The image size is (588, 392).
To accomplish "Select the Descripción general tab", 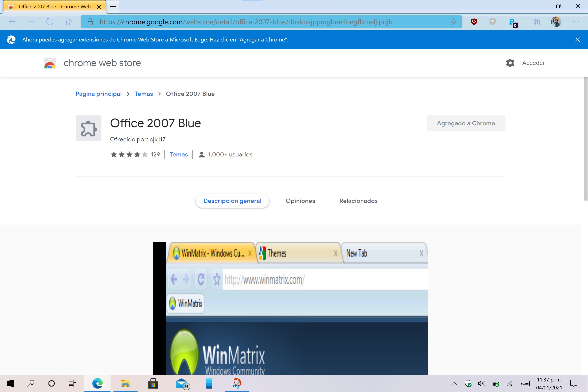I will [232, 201].
